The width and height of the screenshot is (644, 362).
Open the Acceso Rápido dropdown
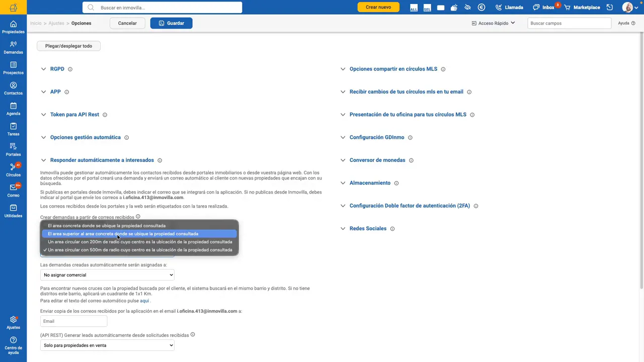[x=493, y=23]
